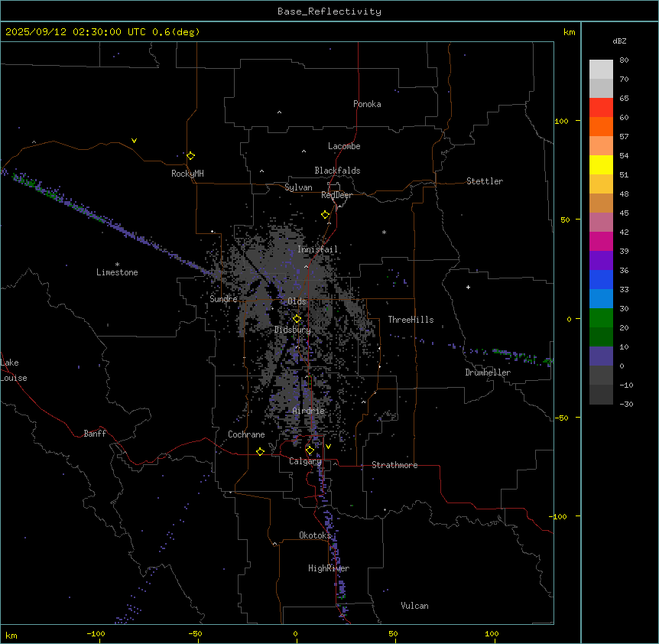Click the asterisk marker east of Innisfail
This screenshot has height=644, width=659.
(x=384, y=232)
